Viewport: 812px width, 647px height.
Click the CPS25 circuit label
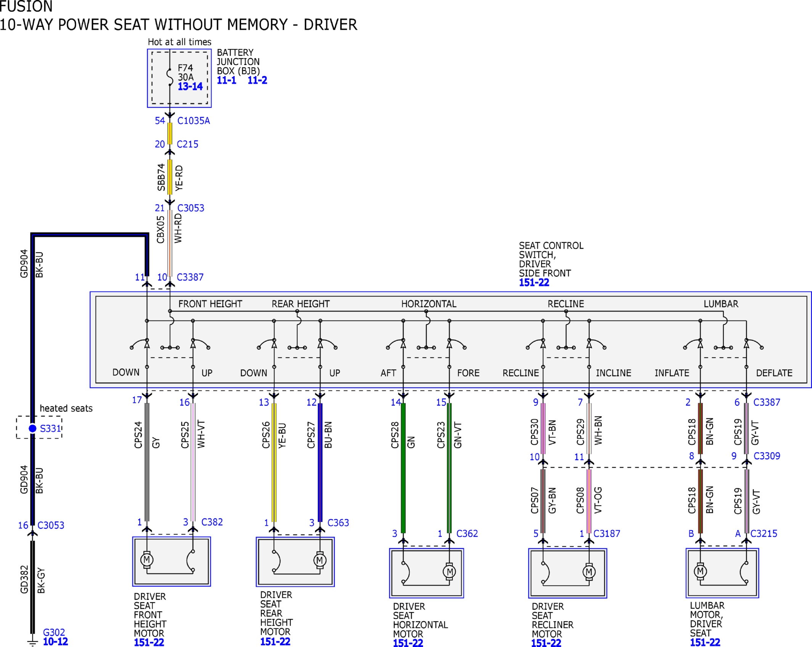tap(185, 435)
